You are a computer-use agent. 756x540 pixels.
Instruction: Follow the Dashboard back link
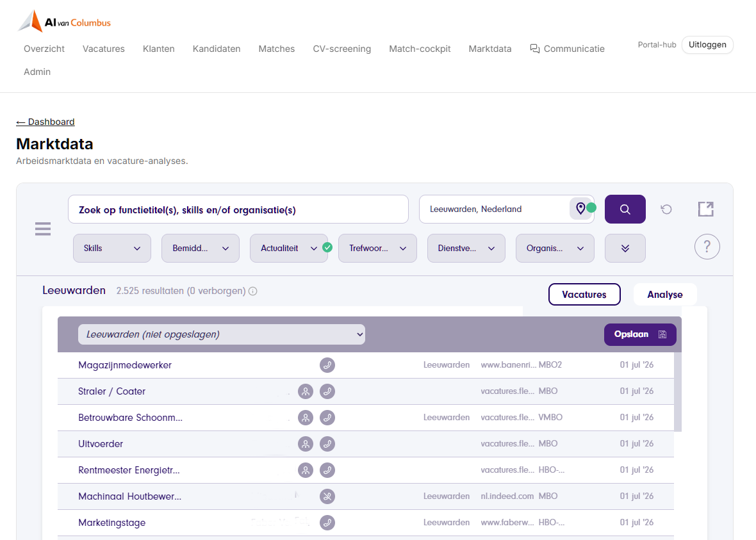(45, 122)
